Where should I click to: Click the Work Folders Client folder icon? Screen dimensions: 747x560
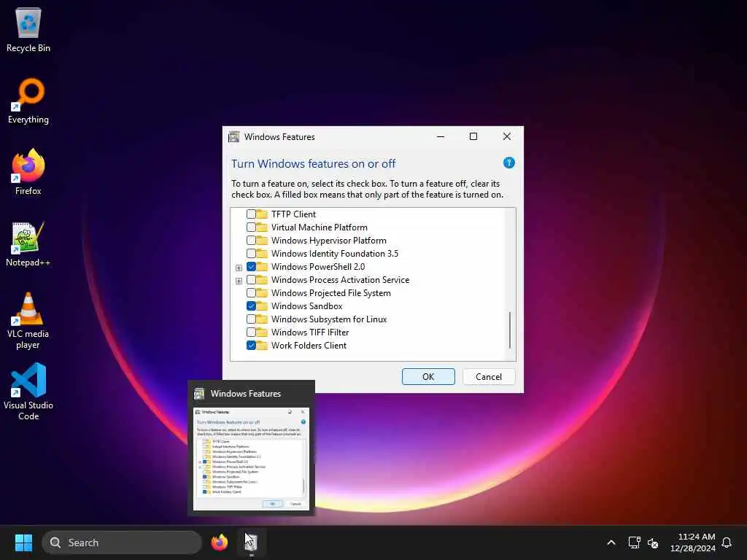tap(262, 345)
